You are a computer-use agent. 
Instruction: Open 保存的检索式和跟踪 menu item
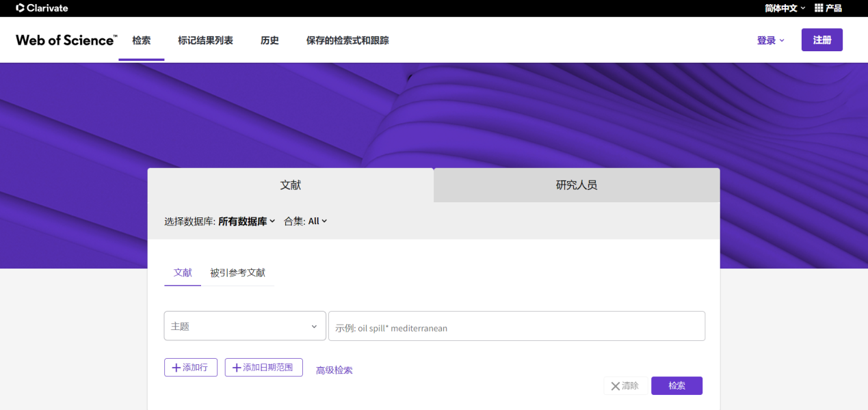pos(347,40)
